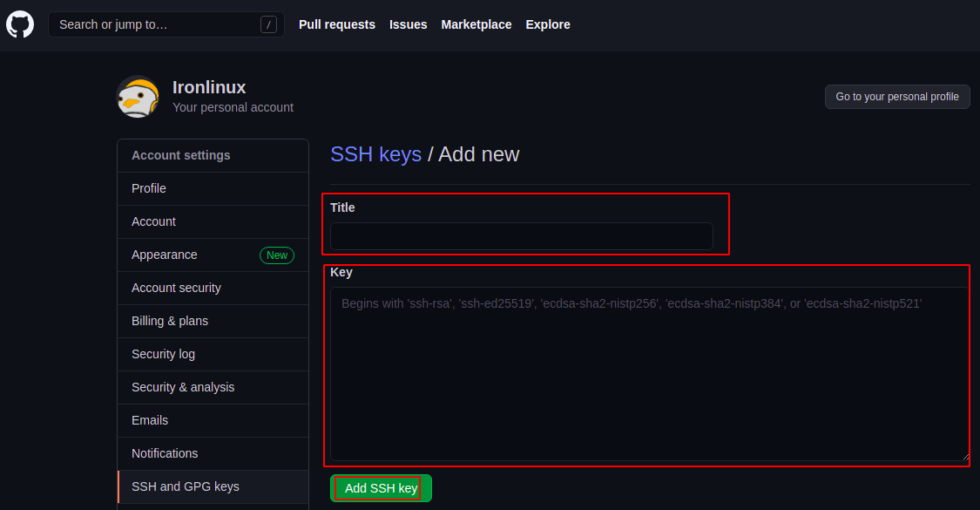The height and width of the screenshot is (510, 980).
Task: Click the Ironlinux profile avatar
Action: coord(138,97)
